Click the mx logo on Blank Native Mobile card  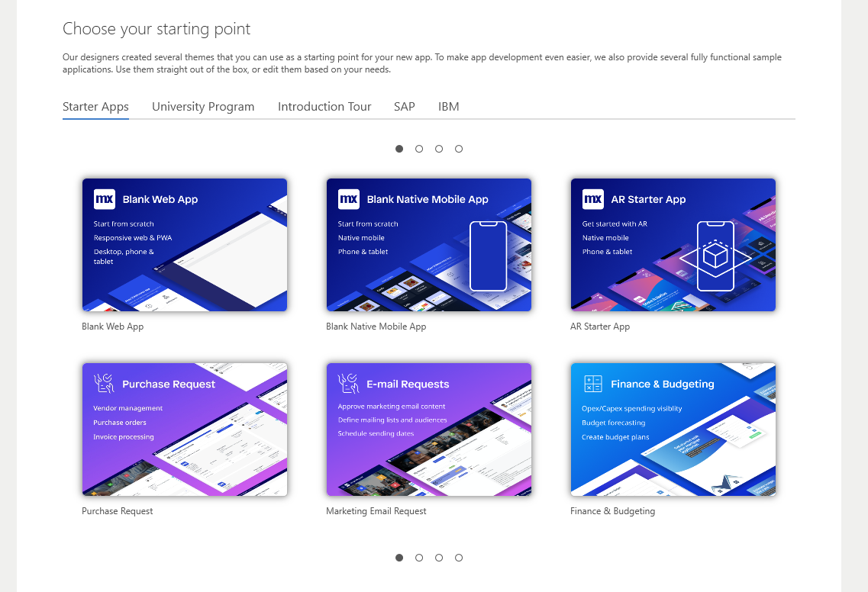[x=349, y=199]
